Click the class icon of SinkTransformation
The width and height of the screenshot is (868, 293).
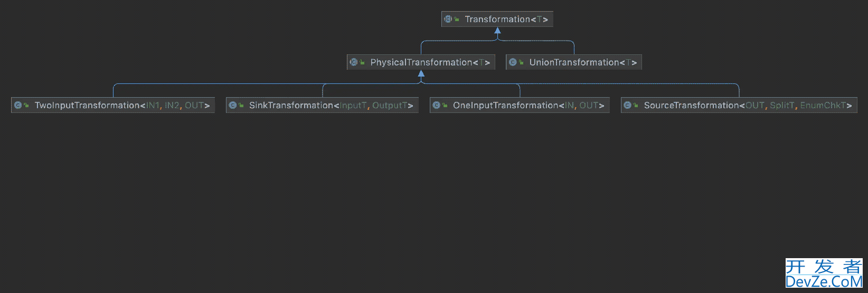(x=232, y=105)
